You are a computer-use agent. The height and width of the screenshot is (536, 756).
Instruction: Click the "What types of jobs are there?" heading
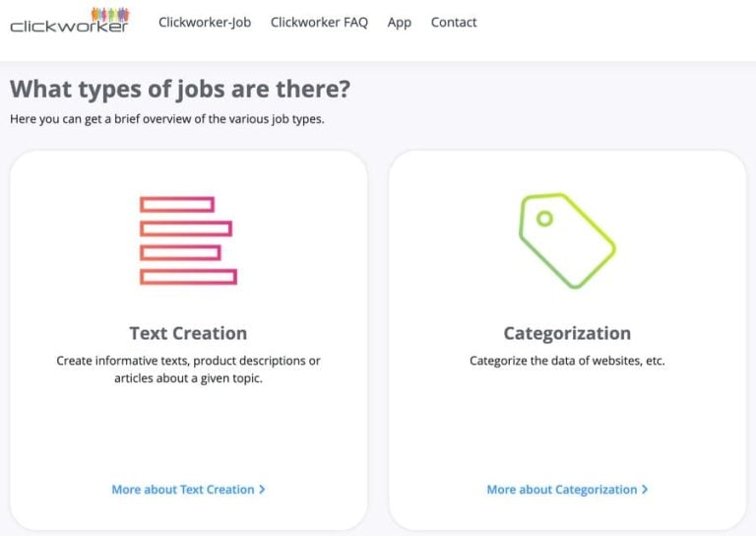coord(180,89)
